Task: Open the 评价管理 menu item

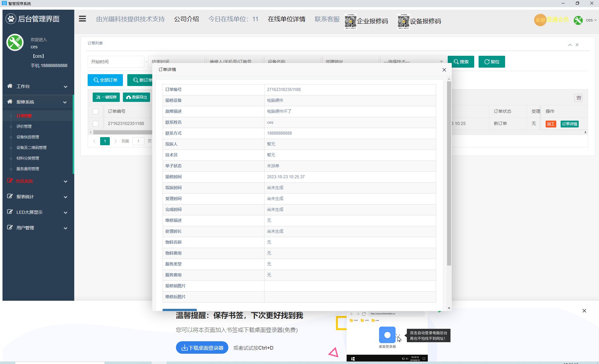Action: point(24,127)
